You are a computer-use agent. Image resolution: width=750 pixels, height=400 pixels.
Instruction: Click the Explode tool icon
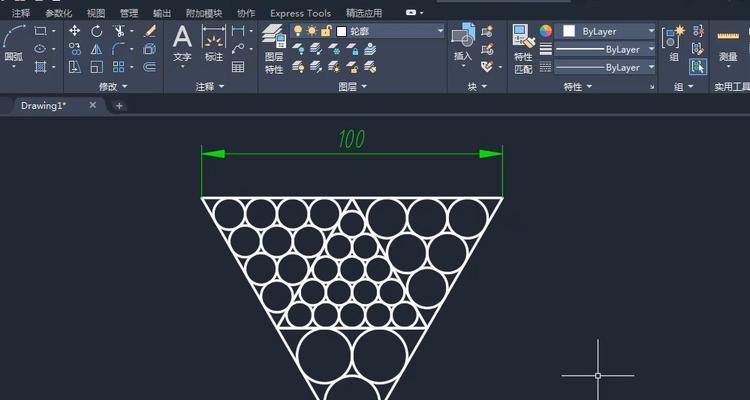[x=150, y=49]
